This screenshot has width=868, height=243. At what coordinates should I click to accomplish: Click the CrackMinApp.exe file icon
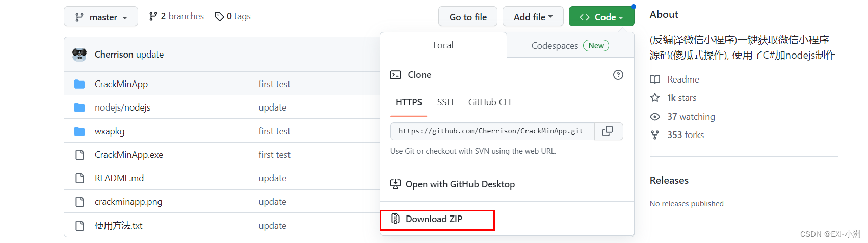80,155
